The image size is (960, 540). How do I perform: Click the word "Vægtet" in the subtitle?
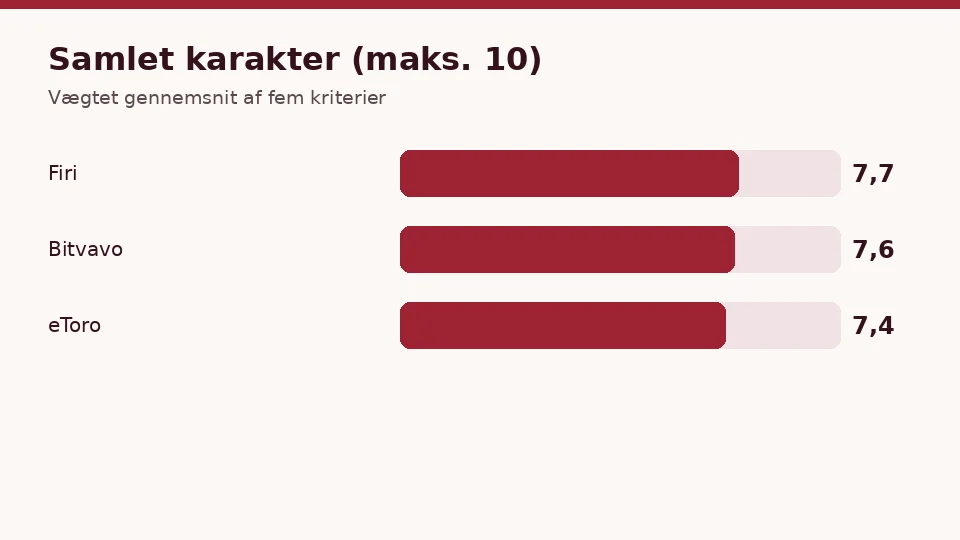(x=83, y=98)
